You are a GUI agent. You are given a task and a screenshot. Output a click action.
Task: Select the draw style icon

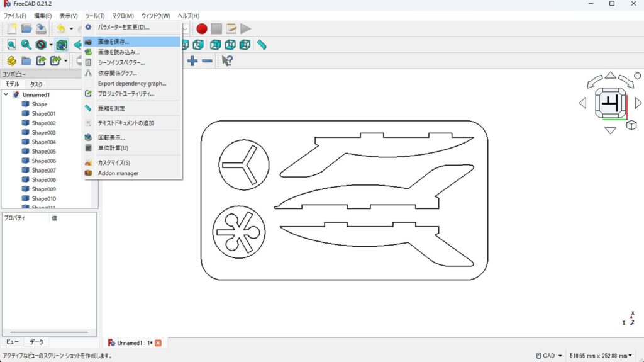[41, 45]
